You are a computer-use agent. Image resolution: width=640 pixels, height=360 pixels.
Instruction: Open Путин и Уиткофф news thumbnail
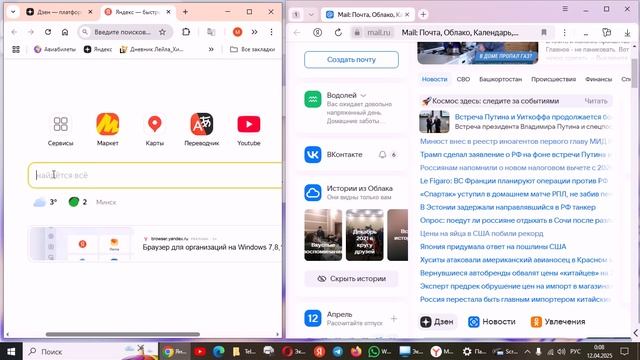434,122
